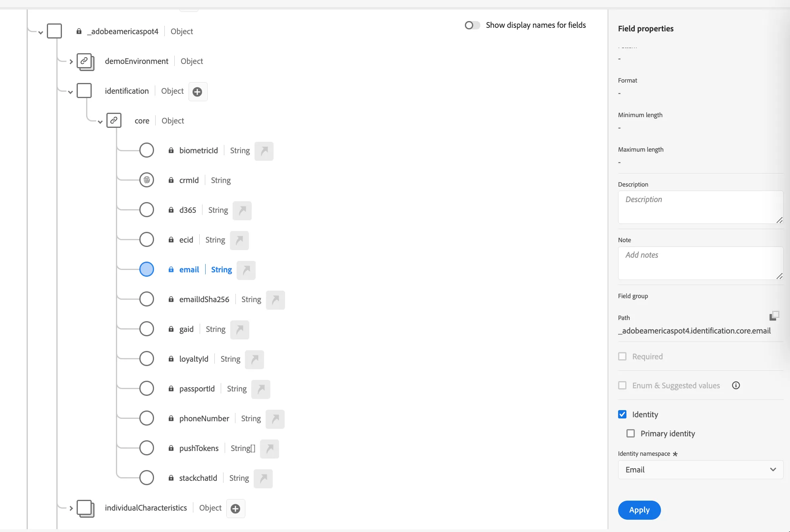Screen dimensions: 790x532
Task: Click the _adobeamericaspot4 object checkbox square
Action: tap(54, 31)
